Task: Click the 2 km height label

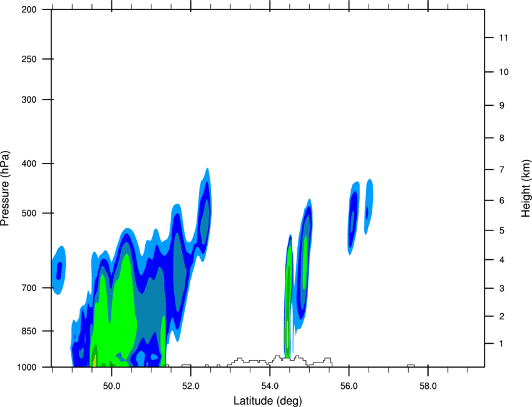Action: coord(502,316)
